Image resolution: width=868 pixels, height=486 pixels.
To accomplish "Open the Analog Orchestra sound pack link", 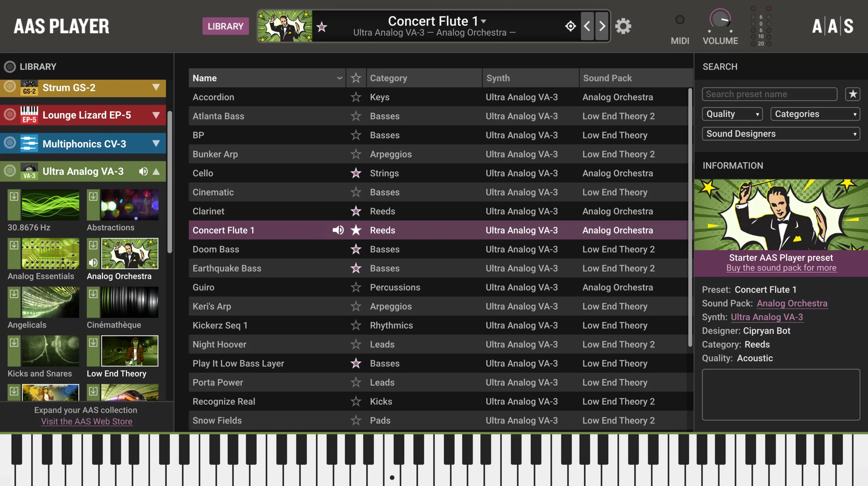I will click(x=792, y=303).
